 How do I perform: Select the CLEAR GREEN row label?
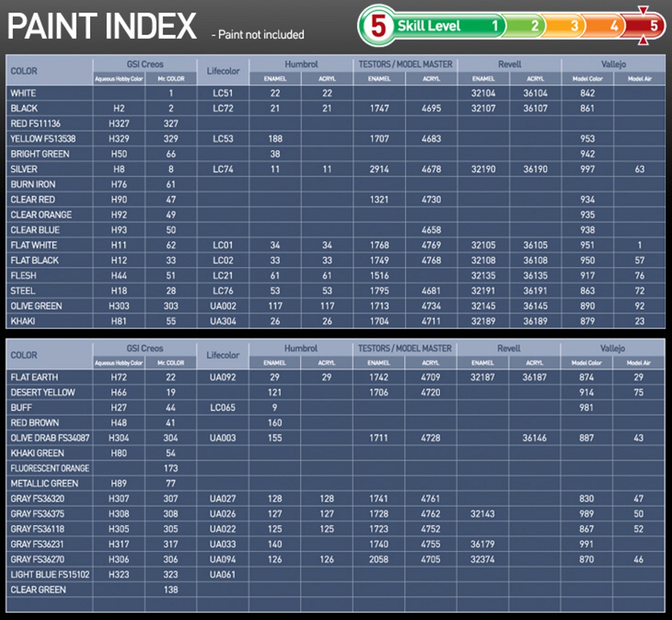(x=38, y=590)
